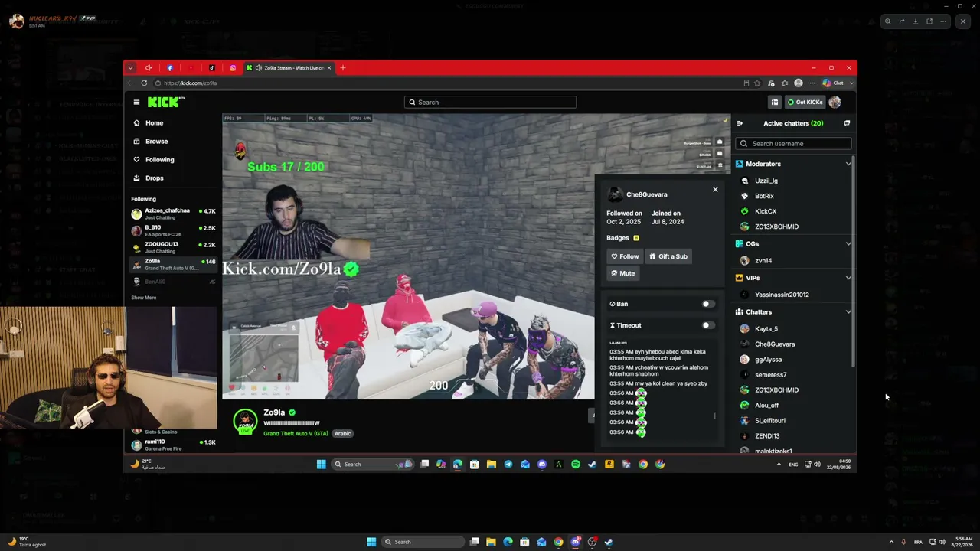
Task: Collapse the OGs section
Action: pyautogui.click(x=848, y=244)
